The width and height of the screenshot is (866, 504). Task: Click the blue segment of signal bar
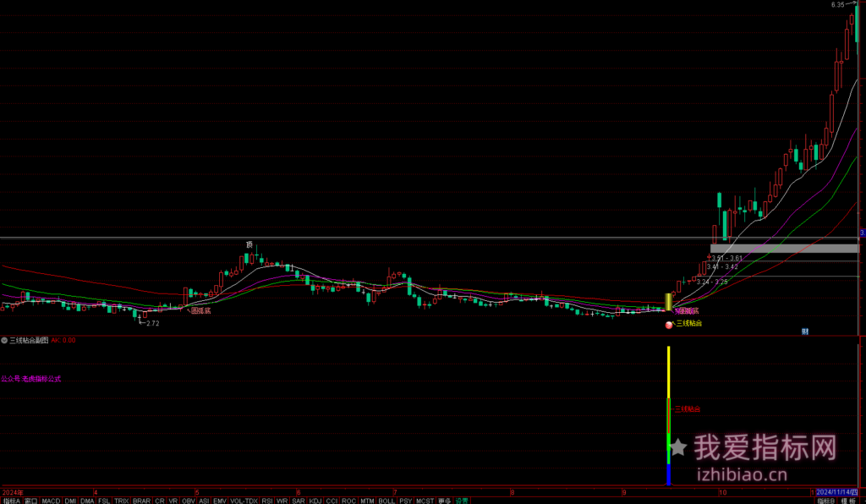668,474
